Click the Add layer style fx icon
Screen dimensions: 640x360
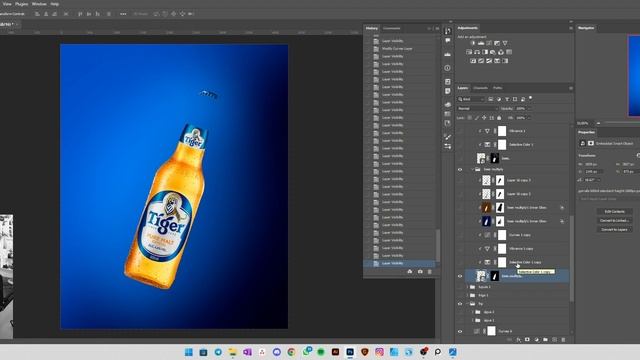(x=518, y=340)
